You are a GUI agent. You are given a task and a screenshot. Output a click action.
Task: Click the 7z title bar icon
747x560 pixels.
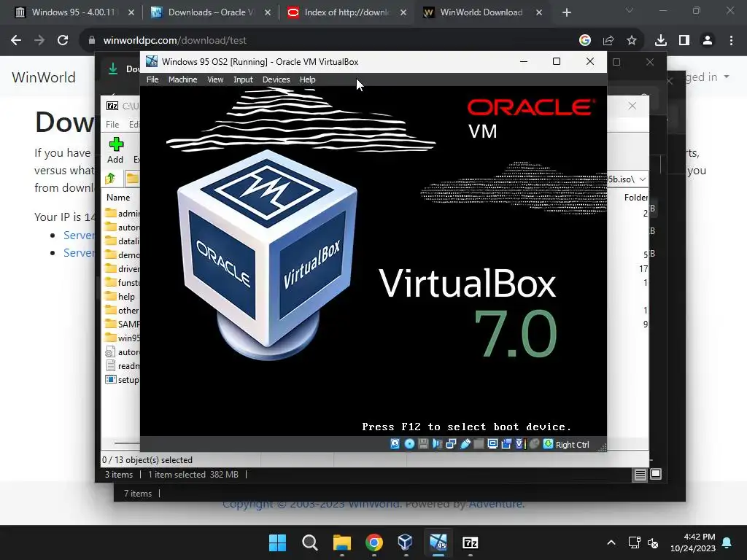pos(112,106)
